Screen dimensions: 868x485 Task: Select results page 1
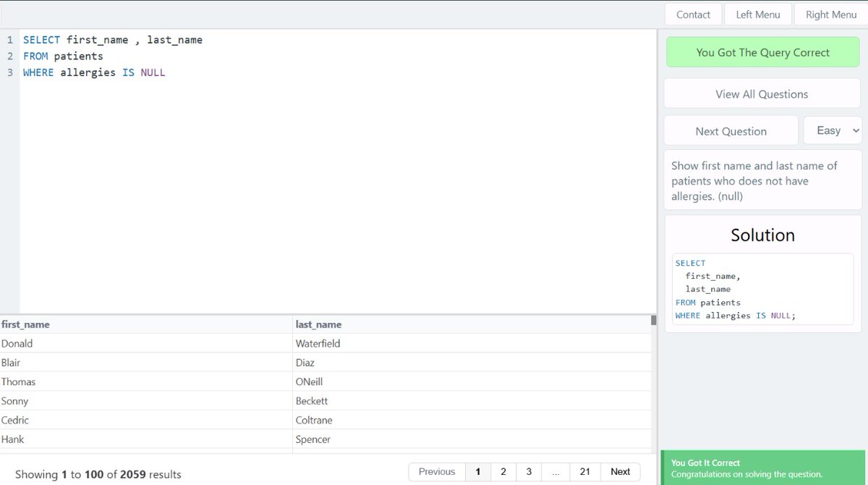tap(477, 471)
